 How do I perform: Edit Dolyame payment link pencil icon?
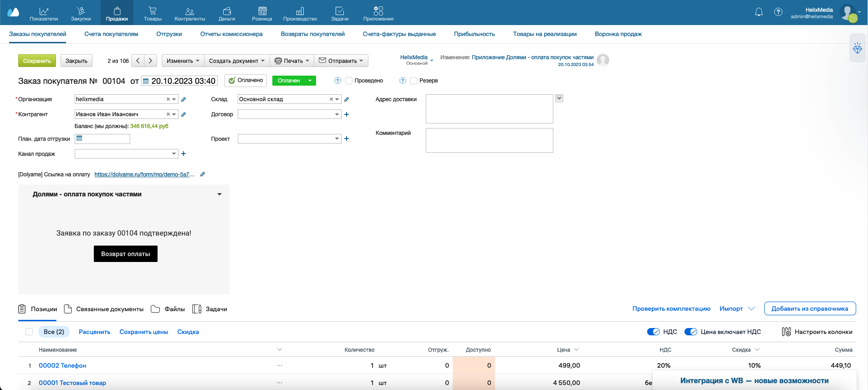click(203, 174)
